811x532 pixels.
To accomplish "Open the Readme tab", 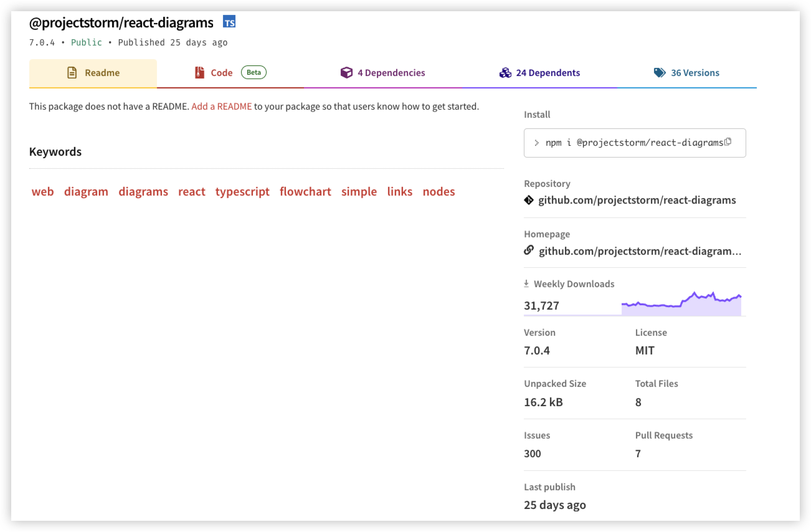I will point(93,74).
